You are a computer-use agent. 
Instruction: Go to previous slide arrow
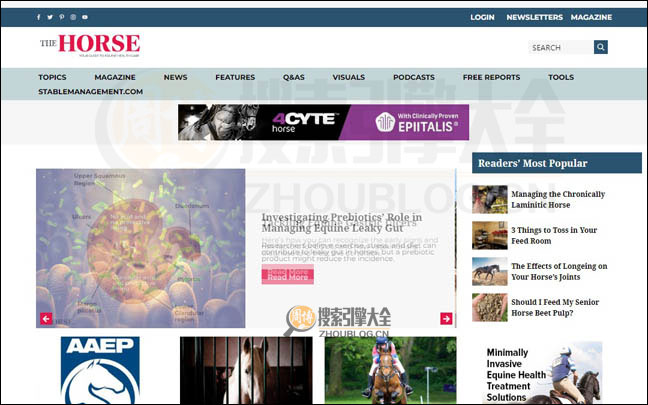point(46,319)
